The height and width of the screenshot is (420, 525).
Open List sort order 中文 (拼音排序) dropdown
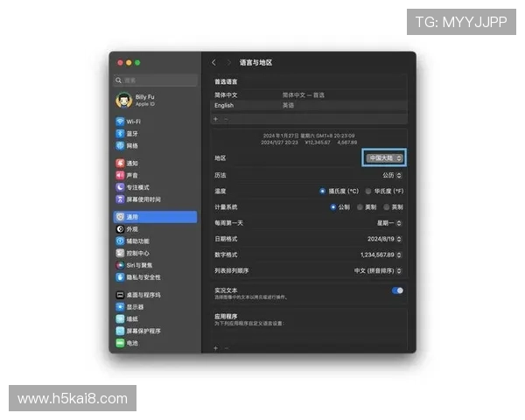click(378, 270)
